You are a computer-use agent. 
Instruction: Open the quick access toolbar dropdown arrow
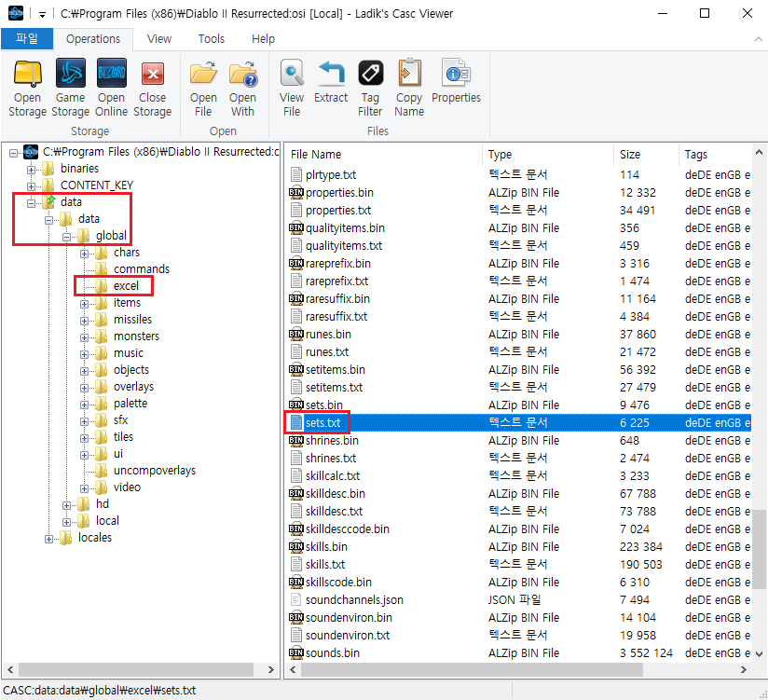43,14
